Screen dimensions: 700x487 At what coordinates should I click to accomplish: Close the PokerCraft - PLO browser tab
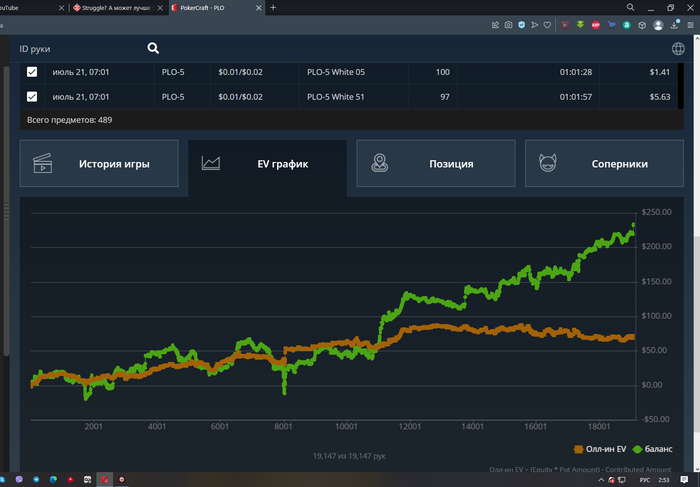[258, 8]
